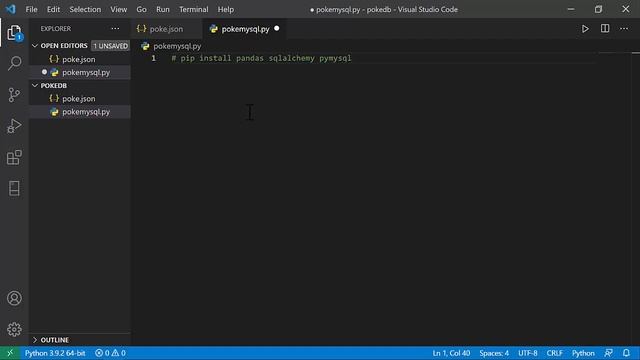Select the pokemysql.py editor tab
The height and width of the screenshot is (360, 640).
coord(245,29)
